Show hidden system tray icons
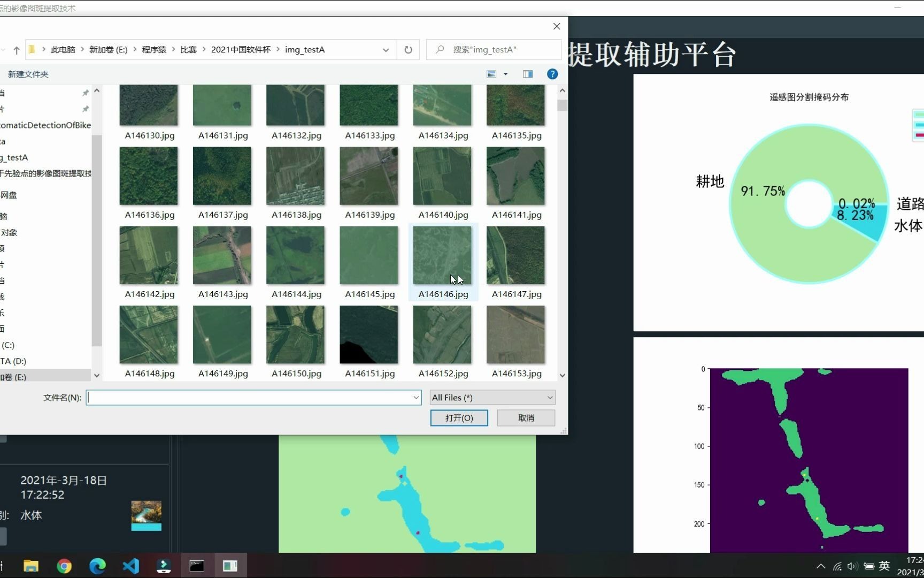The height and width of the screenshot is (578, 924). click(x=821, y=566)
